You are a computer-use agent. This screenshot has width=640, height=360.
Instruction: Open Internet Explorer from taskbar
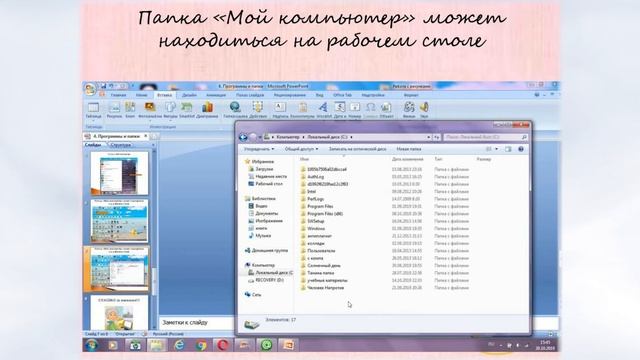pyautogui.click(x=179, y=345)
